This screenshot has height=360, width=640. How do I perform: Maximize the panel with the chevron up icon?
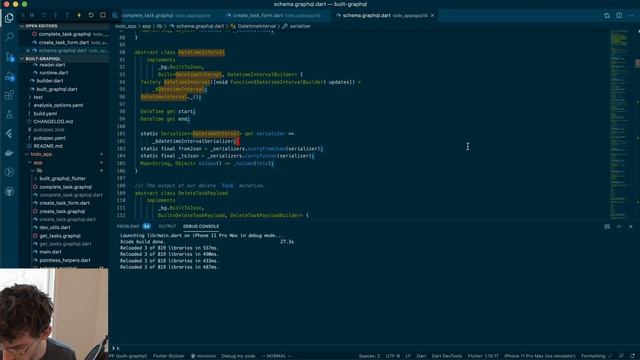click(619, 226)
